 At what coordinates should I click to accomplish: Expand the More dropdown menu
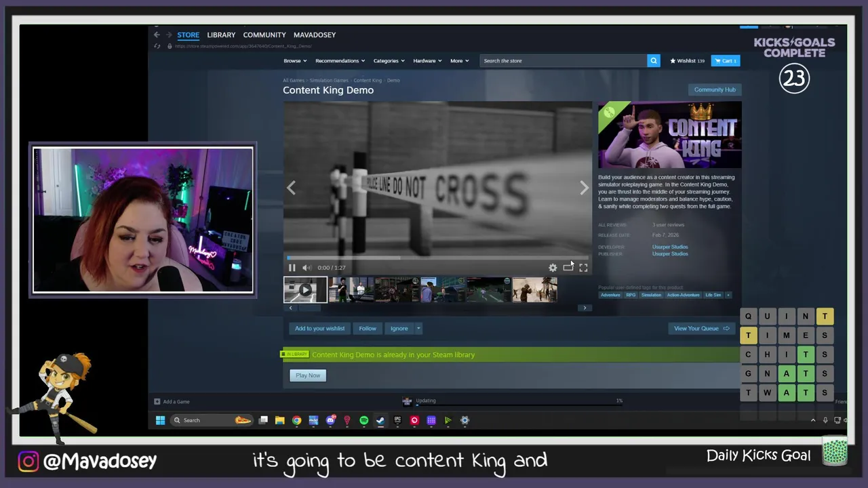(x=460, y=61)
